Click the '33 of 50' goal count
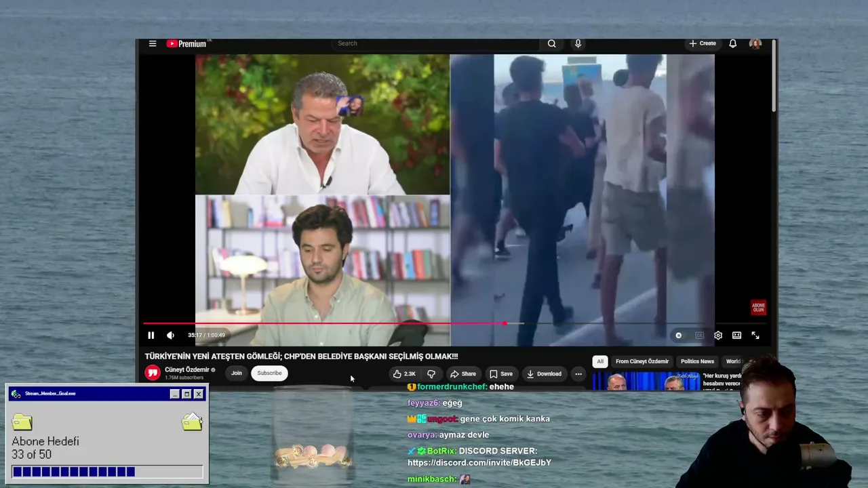 [31, 455]
